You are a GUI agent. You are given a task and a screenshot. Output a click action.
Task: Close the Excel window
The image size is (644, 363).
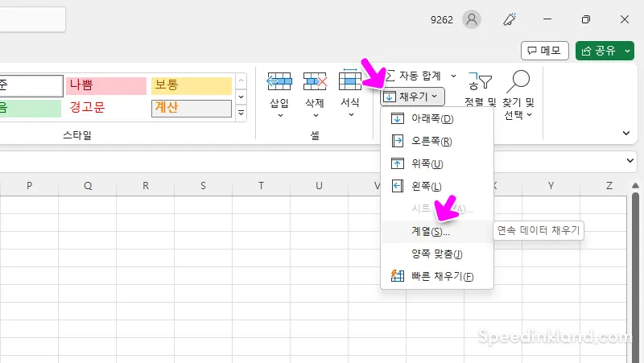625,19
